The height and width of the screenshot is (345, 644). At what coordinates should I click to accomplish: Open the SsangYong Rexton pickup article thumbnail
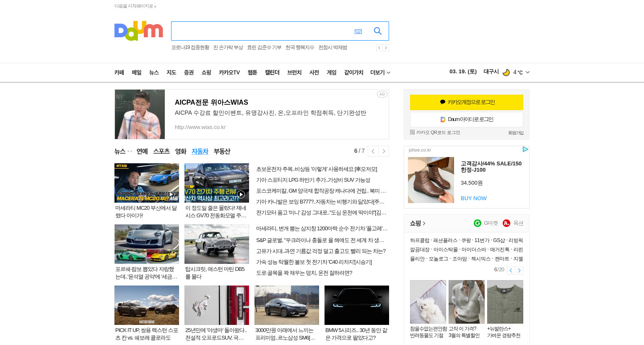click(x=147, y=305)
